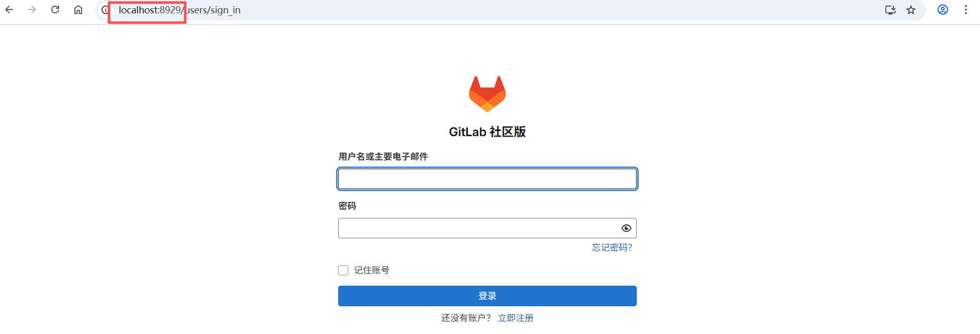980x334 pixels.
Task: Open the 忘记密码? link
Action: coord(612,248)
